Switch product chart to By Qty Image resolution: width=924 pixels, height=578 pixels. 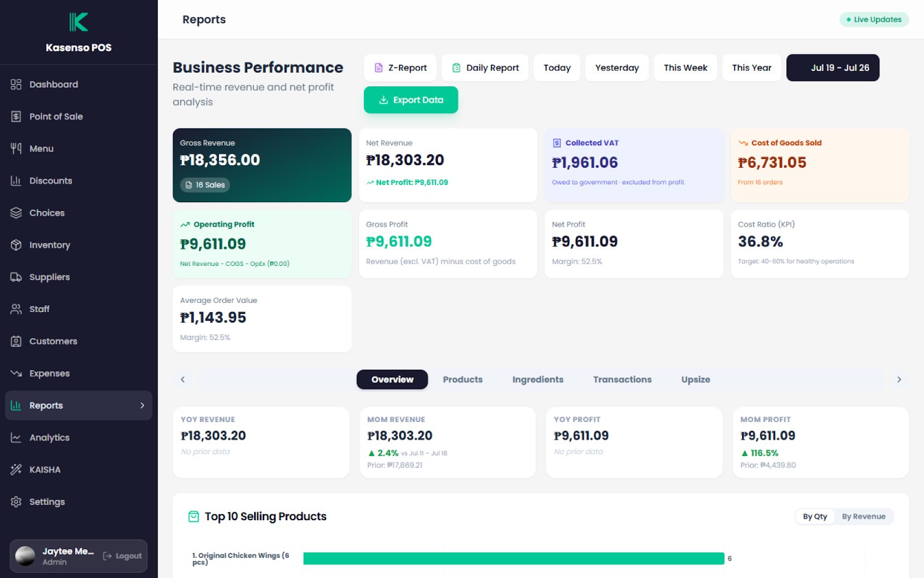(x=815, y=517)
